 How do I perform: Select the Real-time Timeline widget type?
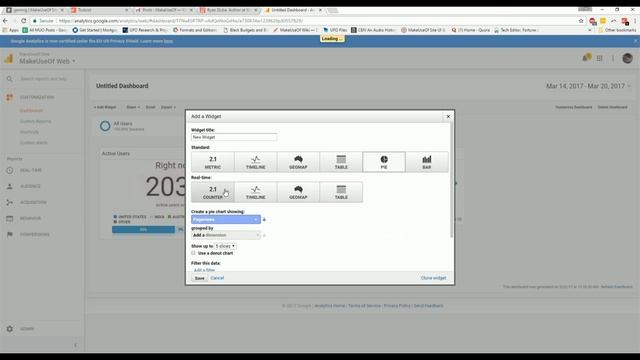point(256,192)
